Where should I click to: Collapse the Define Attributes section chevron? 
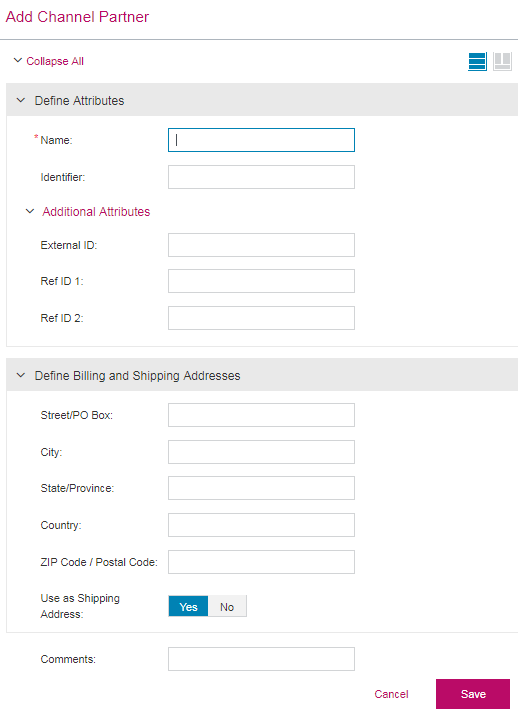20,100
